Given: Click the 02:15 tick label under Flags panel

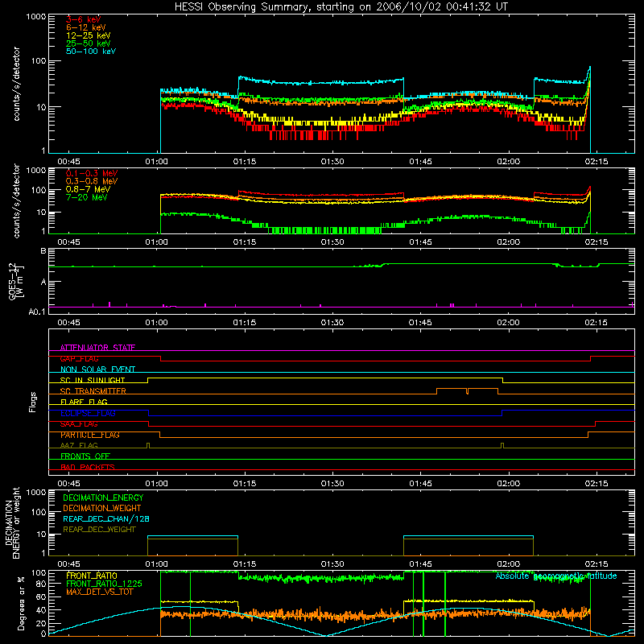Looking at the screenshot, I should (597, 484).
